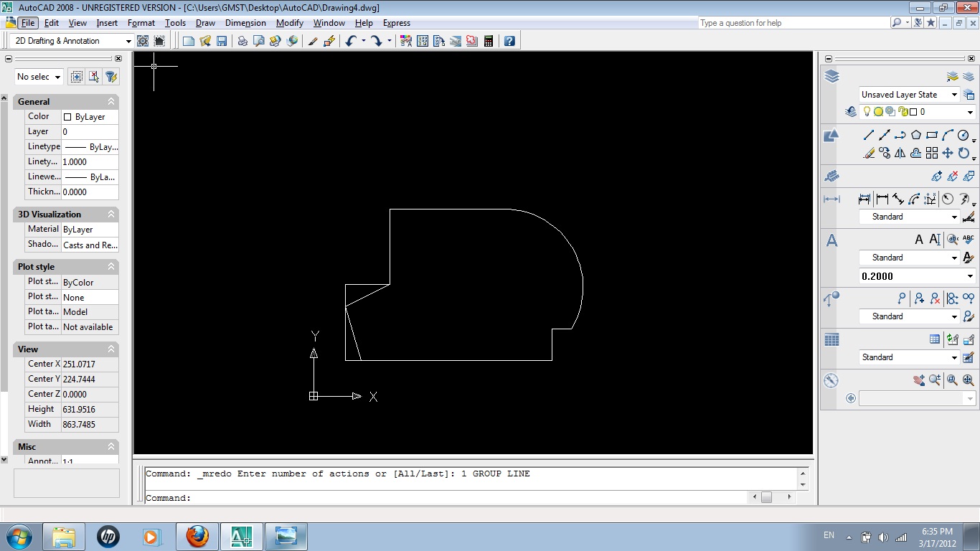The height and width of the screenshot is (551, 980).
Task: Select the Line drawing tool
Action: pyautogui.click(x=869, y=135)
